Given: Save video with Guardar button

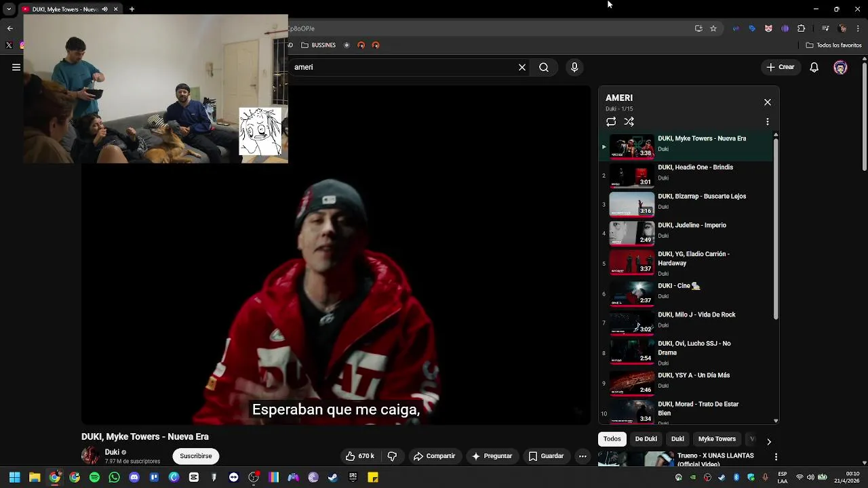Looking at the screenshot, I should pyautogui.click(x=546, y=456).
